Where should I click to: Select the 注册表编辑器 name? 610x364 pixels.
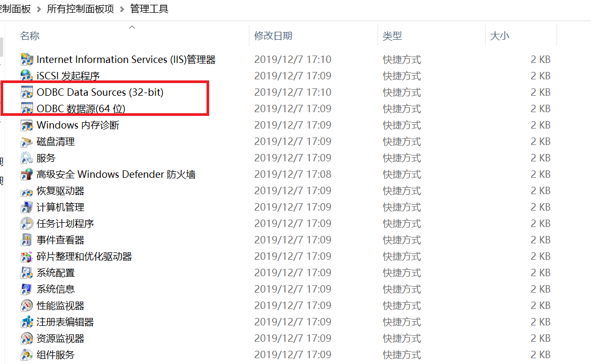[x=65, y=322]
